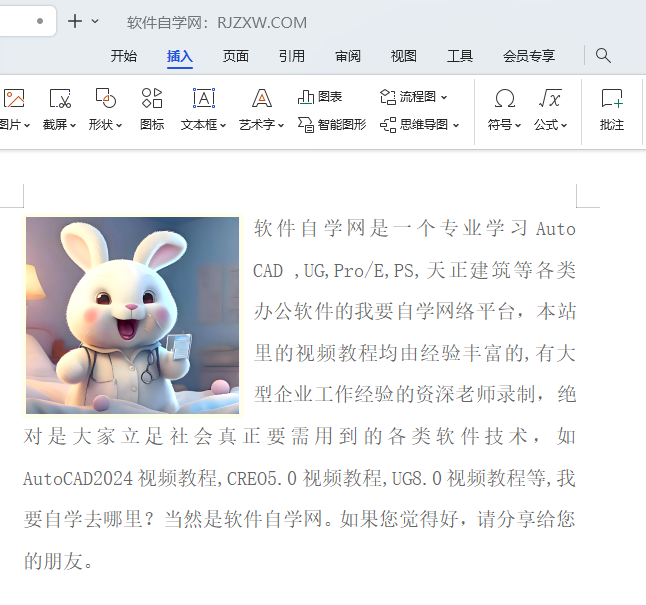The height and width of the screenshot is (605, 646).
Task: Expand the 图片 dropdown arrow
Action: click(27, 125)
